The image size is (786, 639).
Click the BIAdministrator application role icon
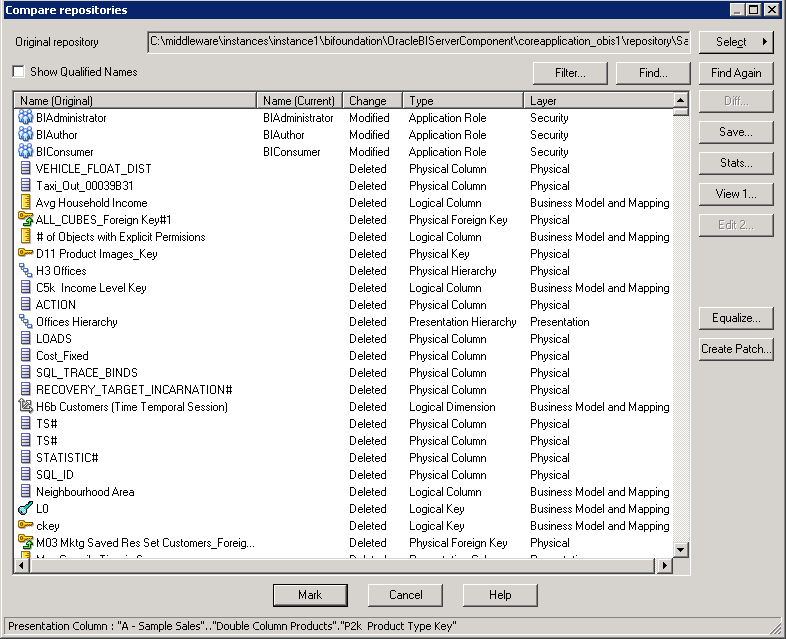point(26,118)
